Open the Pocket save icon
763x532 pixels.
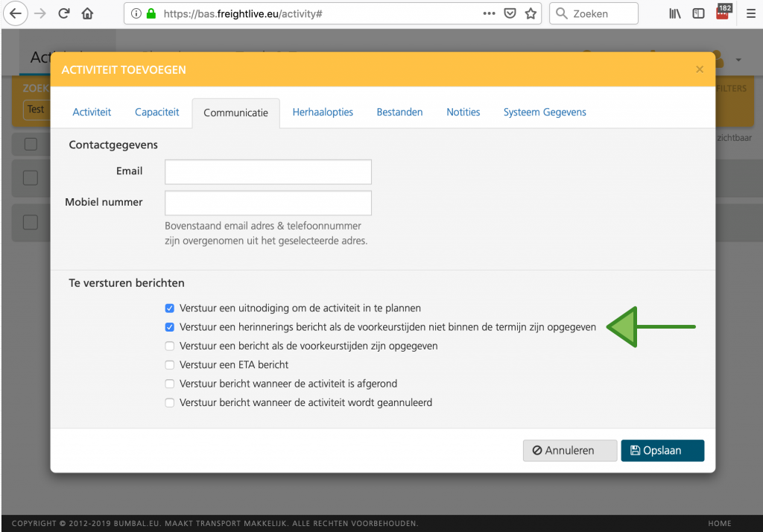point(510,13)
